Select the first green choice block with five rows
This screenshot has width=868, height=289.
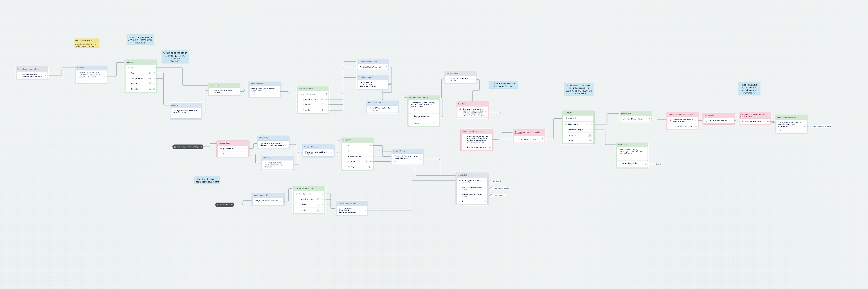point(141,77)
